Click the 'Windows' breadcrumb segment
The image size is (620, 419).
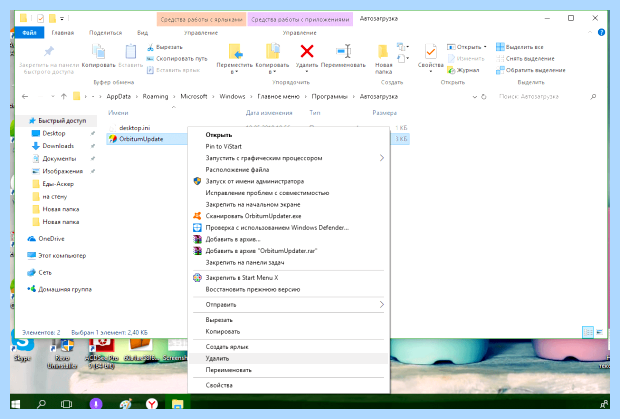tap(232, 96)
